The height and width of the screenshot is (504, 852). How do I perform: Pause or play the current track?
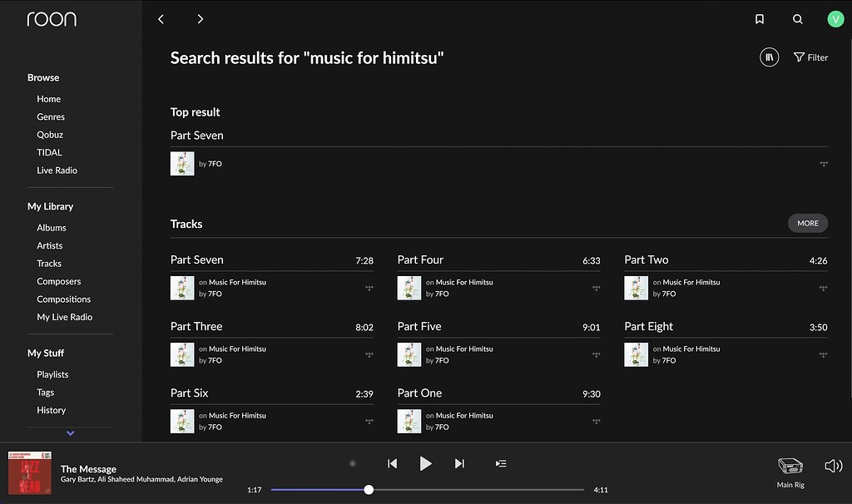click(x=425, y=463)
